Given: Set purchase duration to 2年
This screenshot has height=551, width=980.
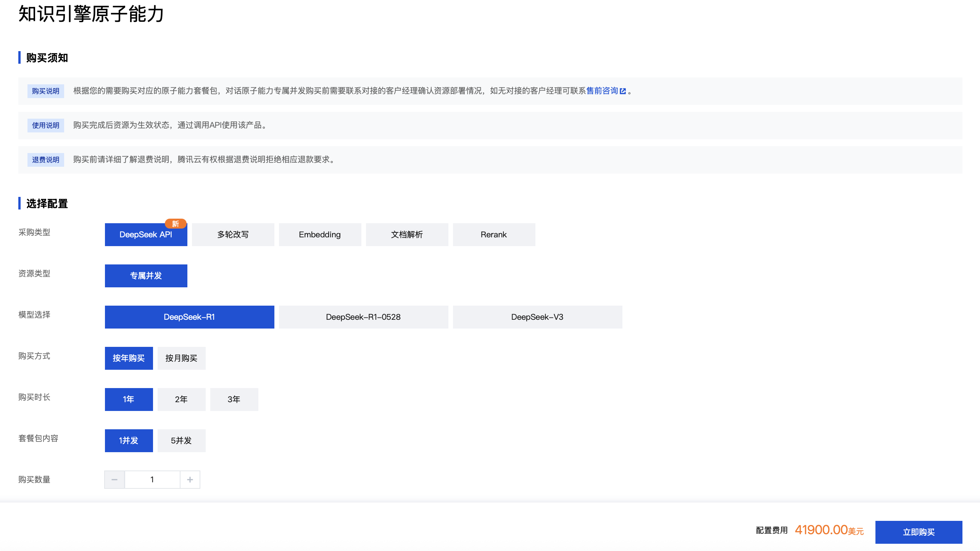Looking at the screenshot, I should pyautogui.click(x=181, y=400).
